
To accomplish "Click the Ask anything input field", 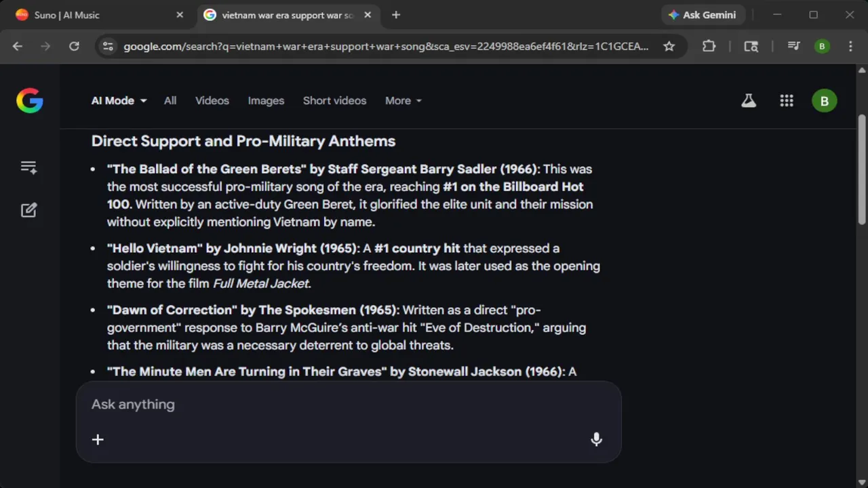I will (339, 405).
